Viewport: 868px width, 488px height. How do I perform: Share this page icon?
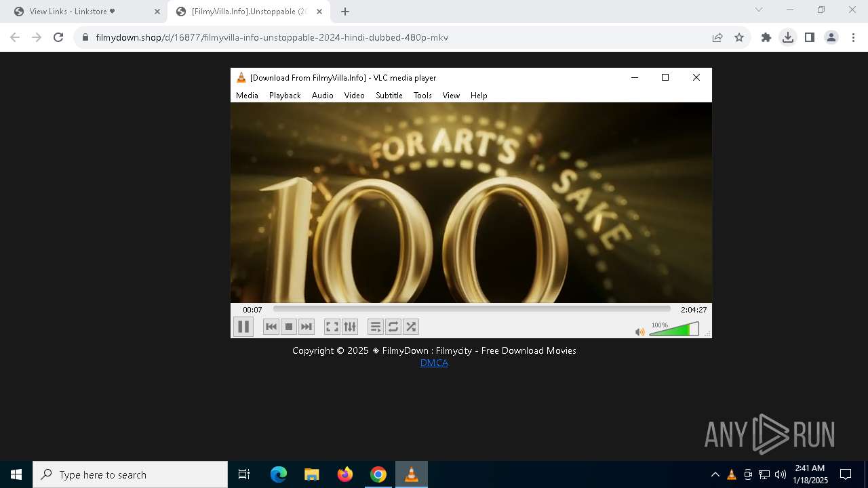[x=717, y=37]
